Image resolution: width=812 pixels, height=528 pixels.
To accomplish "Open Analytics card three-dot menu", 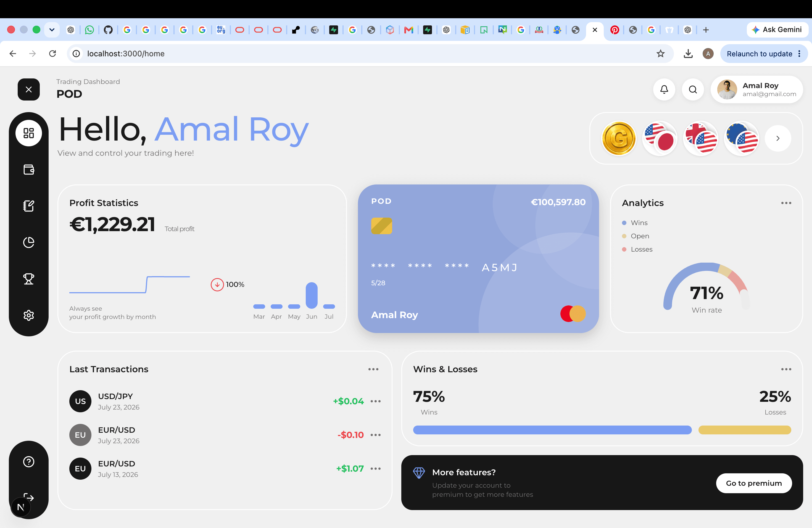I will point(786,203).
